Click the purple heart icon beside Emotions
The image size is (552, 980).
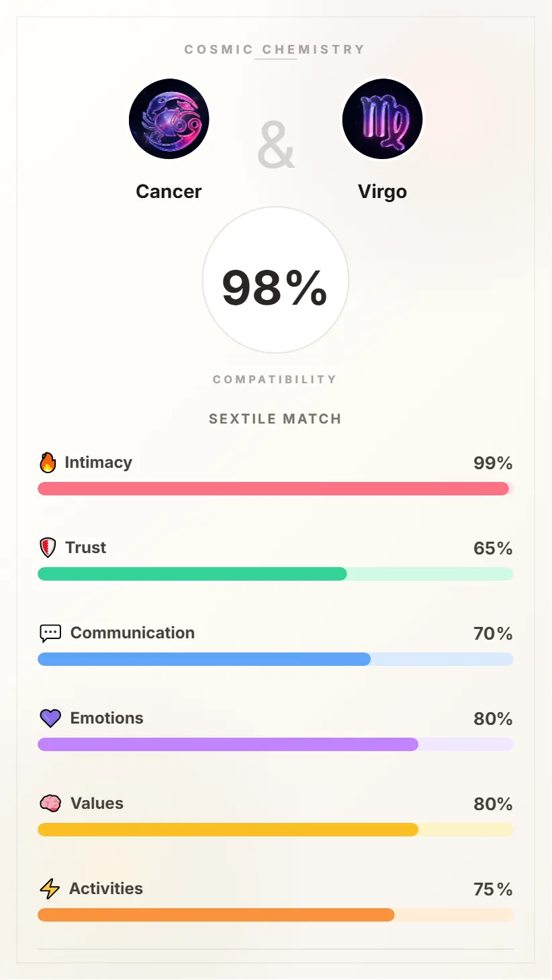[x=50, y=718]
